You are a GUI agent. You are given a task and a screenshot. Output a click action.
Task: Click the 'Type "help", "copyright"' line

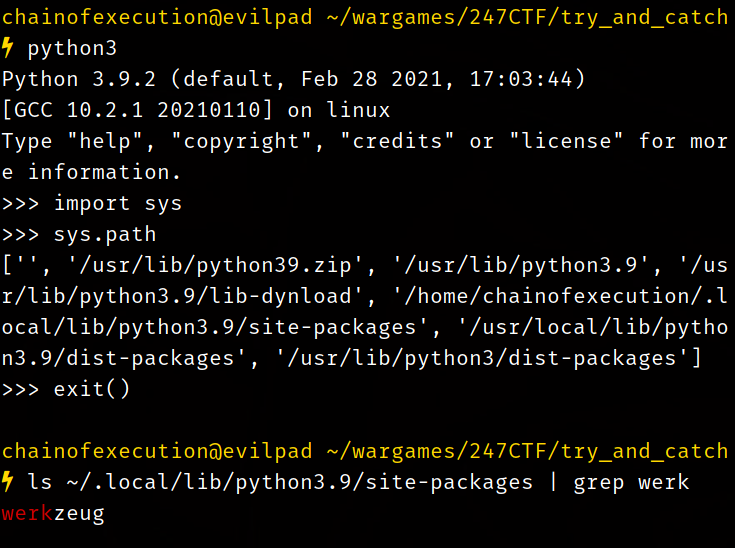pos(365,141)
